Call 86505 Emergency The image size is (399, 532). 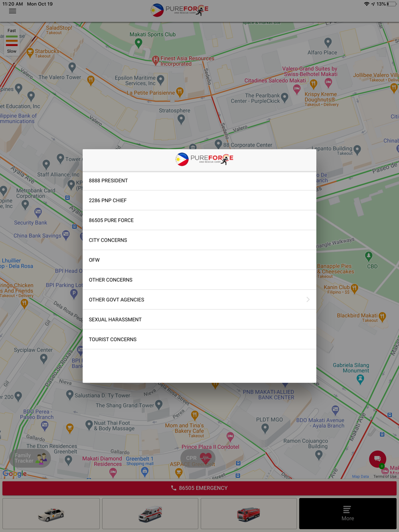click(x=199, y=488)
